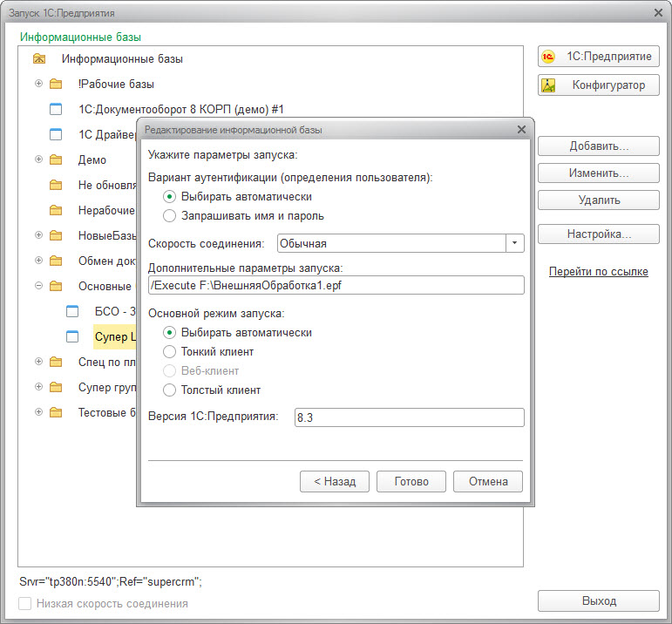Click the root Информационные базы folder icon
This screenshot has width=672, height=624.
click(39, 58)
